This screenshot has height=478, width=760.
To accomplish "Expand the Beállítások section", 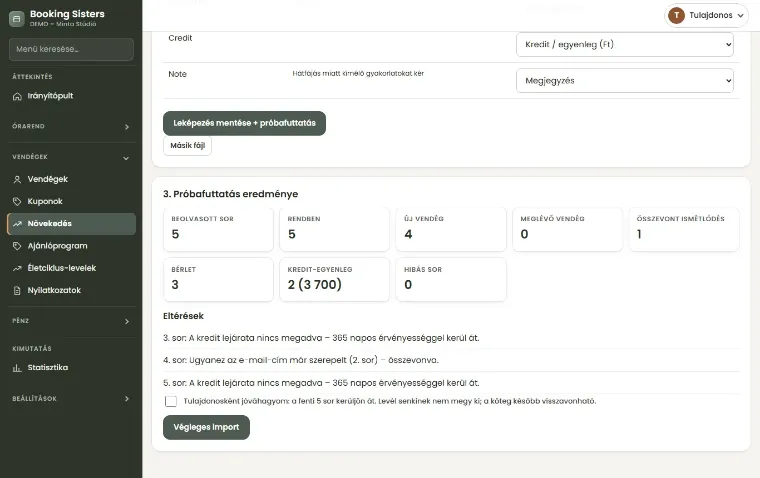I will point(71,398).
